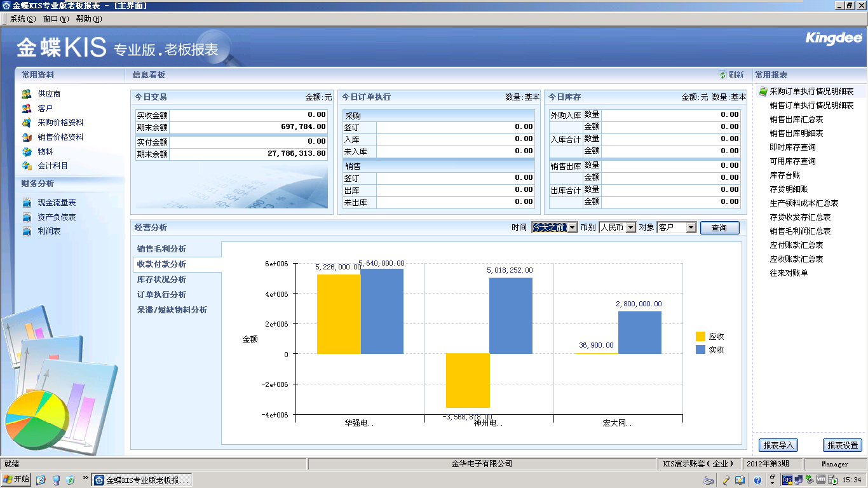Viewport: 868px width, 488px height.
Task: Open 应付账款汇总表 report
Action: [796, 245]
